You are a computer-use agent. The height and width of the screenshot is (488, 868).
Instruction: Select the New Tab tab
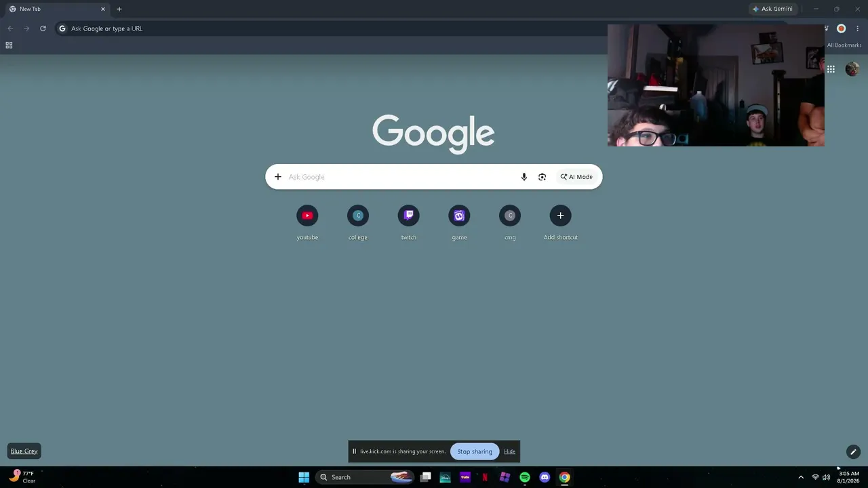click(57, 9)
